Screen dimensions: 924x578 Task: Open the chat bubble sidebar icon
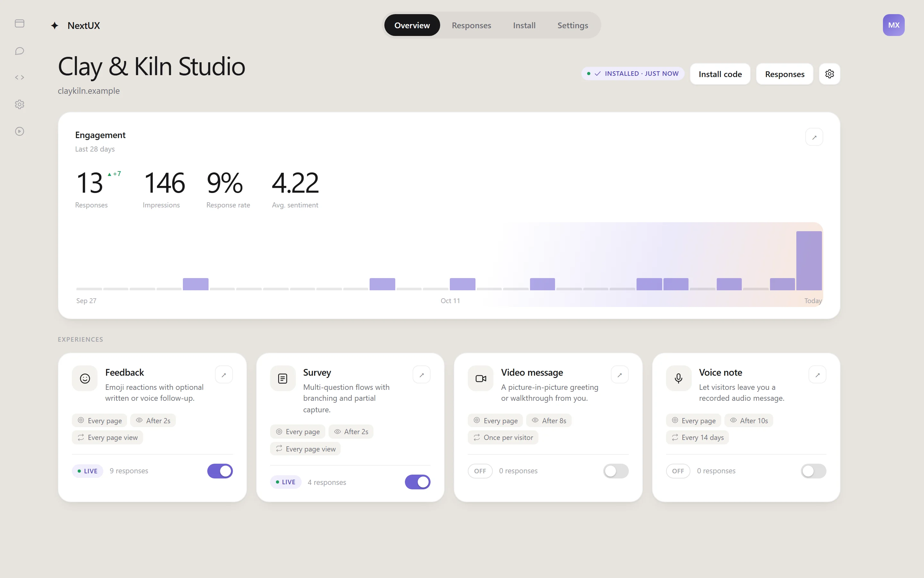(20, 51)
